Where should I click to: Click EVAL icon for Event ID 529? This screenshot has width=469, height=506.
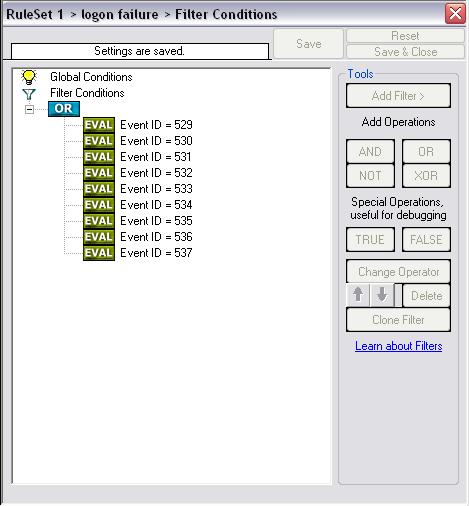(99, 125)
